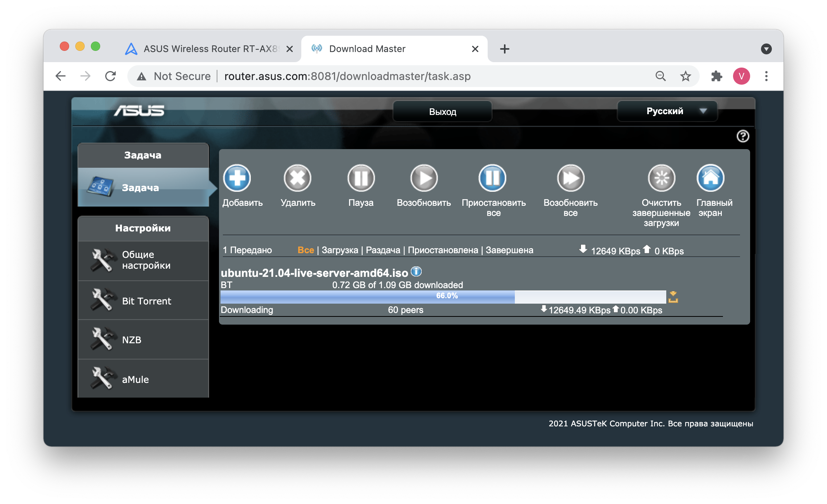Click the Chrome profile avatar V
The image size is (827, 504).
point(742,76)
